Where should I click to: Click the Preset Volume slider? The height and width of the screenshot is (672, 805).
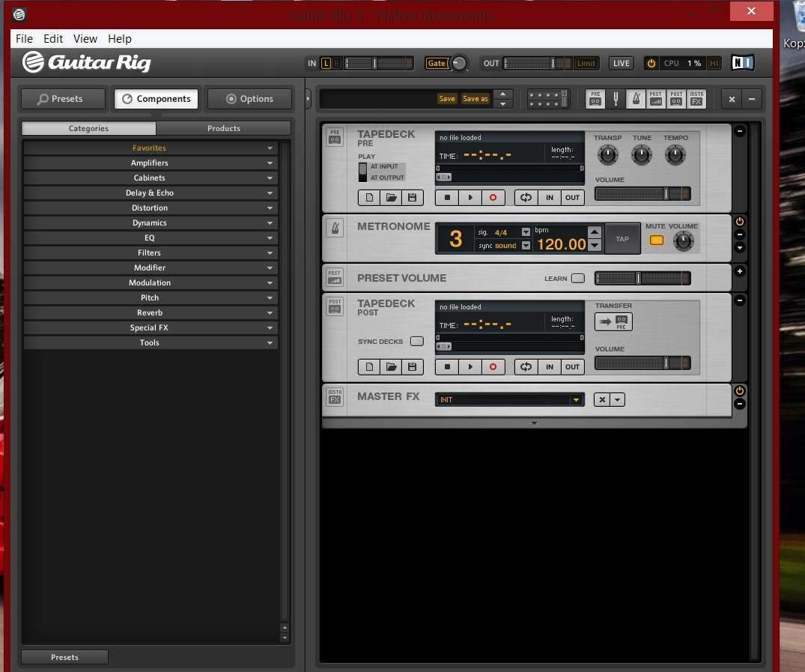click(643, 279)
